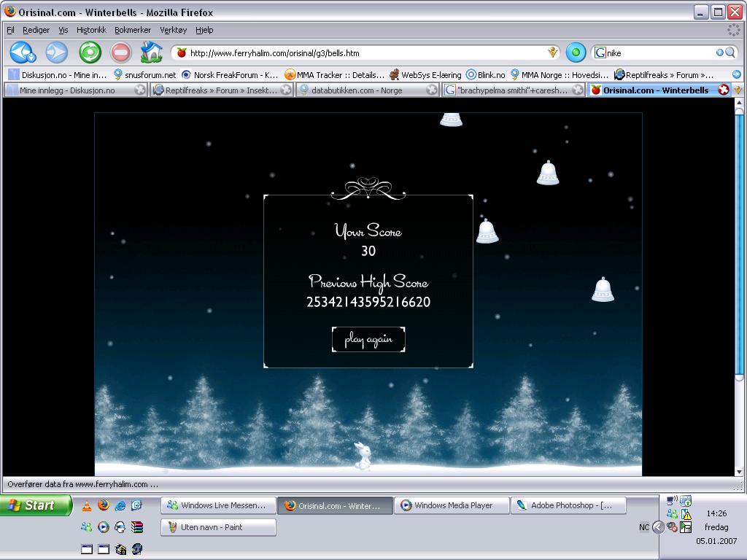Close the brachypelma smithi tab
The image size is (747, 560).
coord(578,90)
